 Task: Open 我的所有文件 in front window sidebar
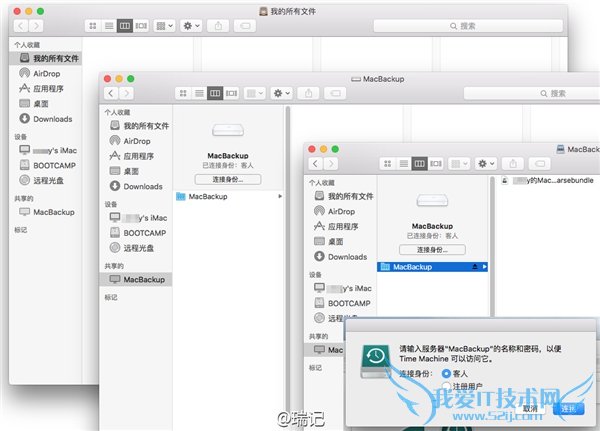tap(341, 196)
